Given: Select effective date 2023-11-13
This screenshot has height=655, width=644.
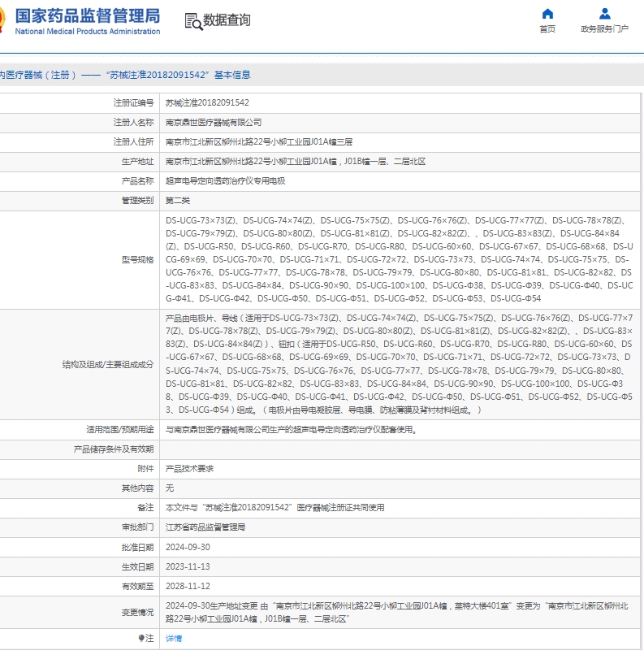Looking at the screenshot, I should click(188, 567).
